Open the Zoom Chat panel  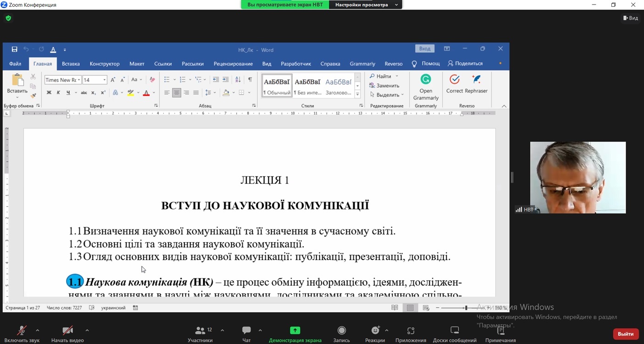(246, 331)
